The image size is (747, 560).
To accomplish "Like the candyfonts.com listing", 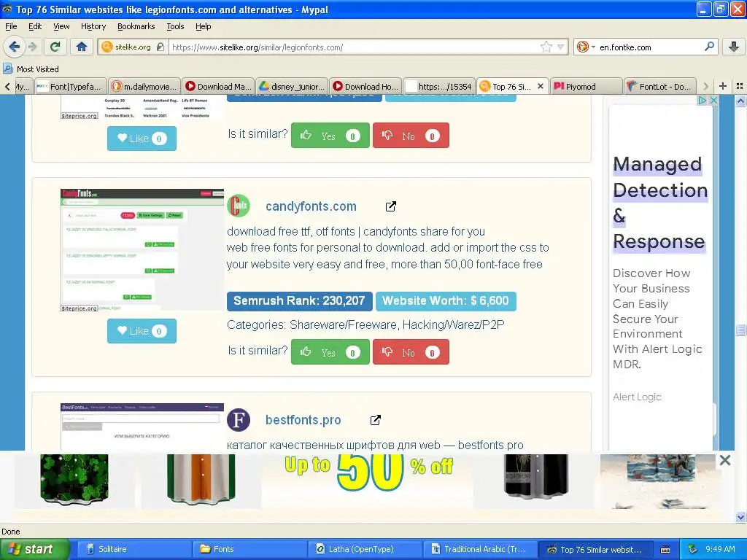I will [x=142, y=331].
